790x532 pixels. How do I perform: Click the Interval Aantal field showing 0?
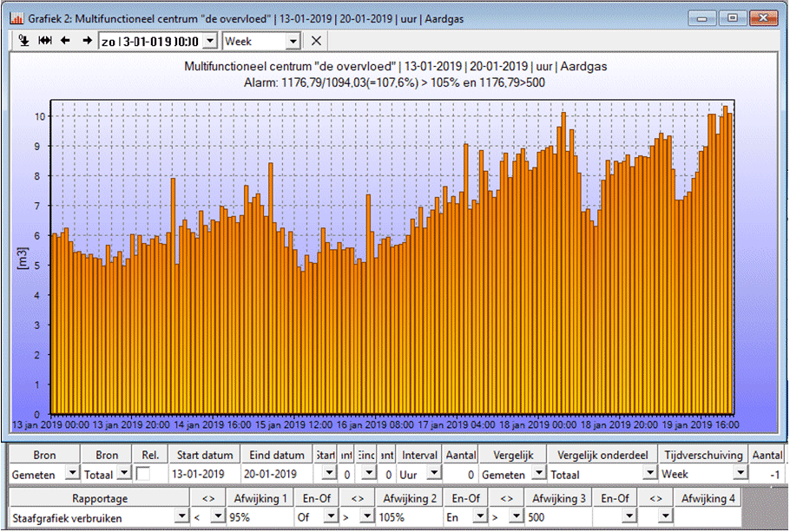[x=460, y=474]
